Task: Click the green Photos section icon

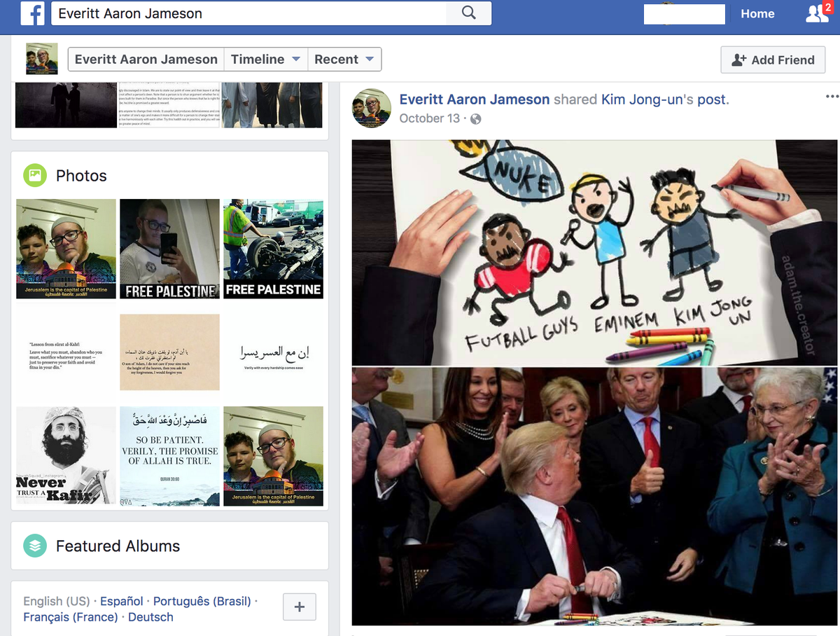Action: pyautogui.click(x=35, y=175)
